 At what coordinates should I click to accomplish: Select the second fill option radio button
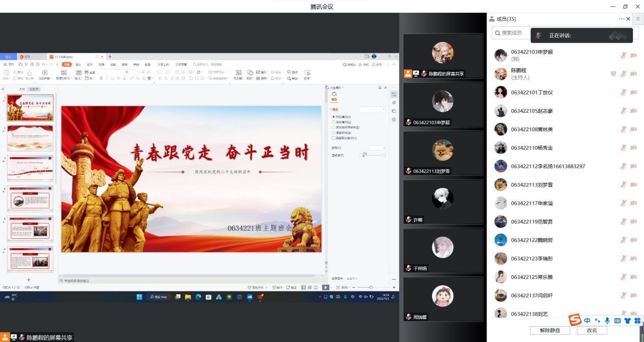[333, 122]
